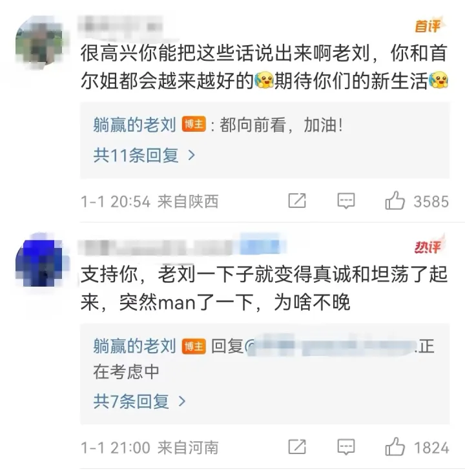465x476 pixels.
Task: Open 躺赢的老刘 profile in second reply
Action: point(134,346)
